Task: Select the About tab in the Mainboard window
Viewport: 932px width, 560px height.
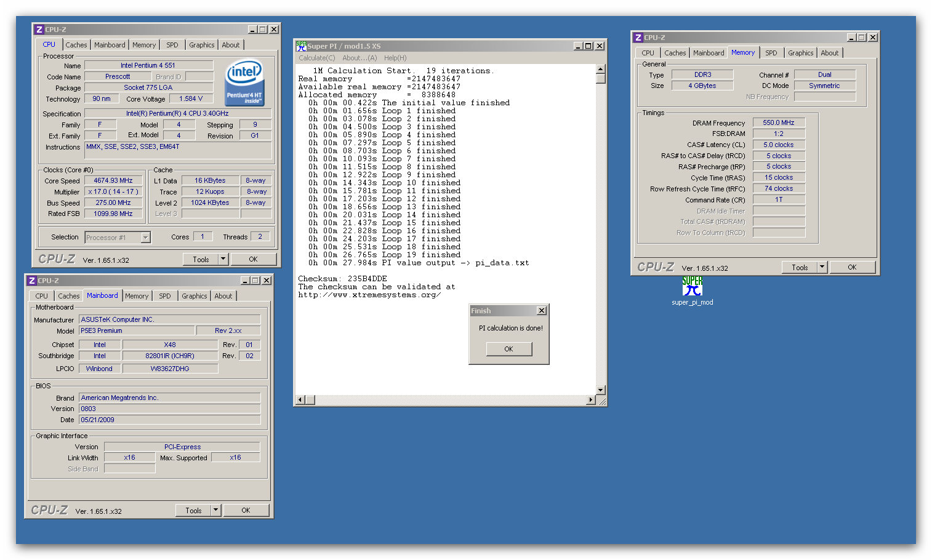Action: point(223,296)
